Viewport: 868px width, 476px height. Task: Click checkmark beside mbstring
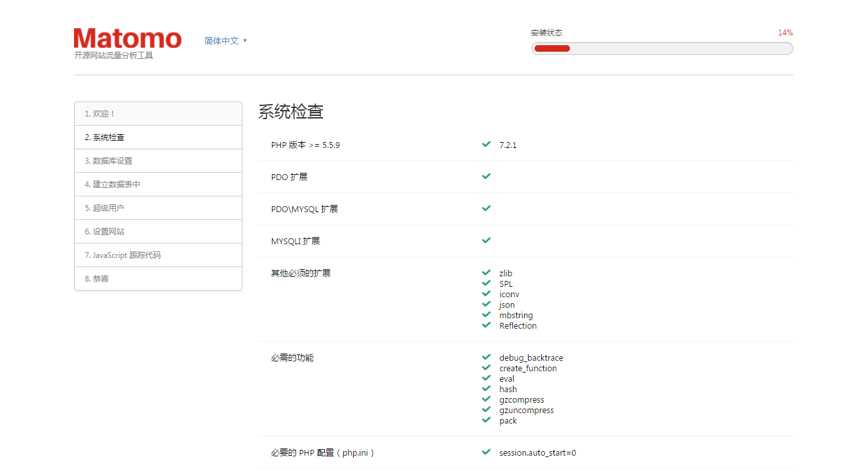486,314
